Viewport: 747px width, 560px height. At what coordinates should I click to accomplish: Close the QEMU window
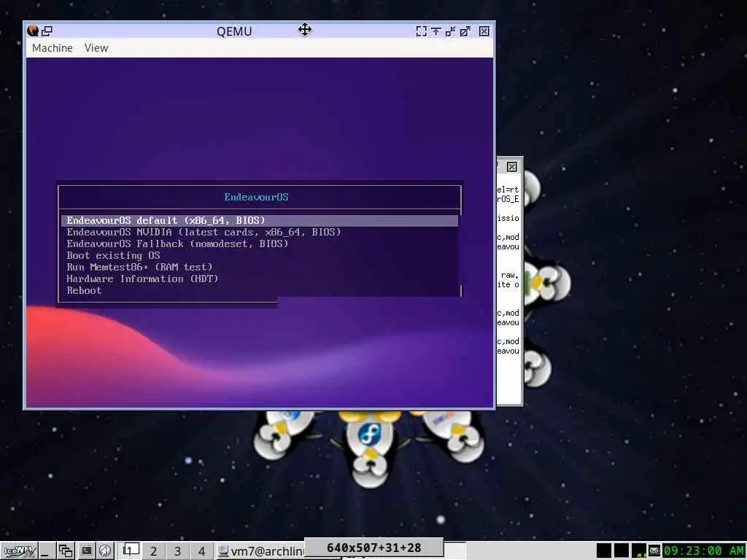click(484, 31)
